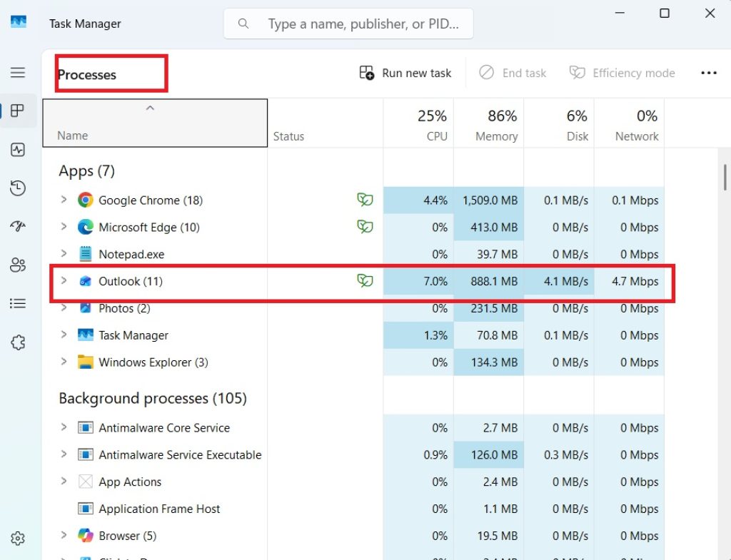731x560 pixels.
Task: Expand the Outlook (11) process group
Action: pyautogui.click(x=64, y=280)
